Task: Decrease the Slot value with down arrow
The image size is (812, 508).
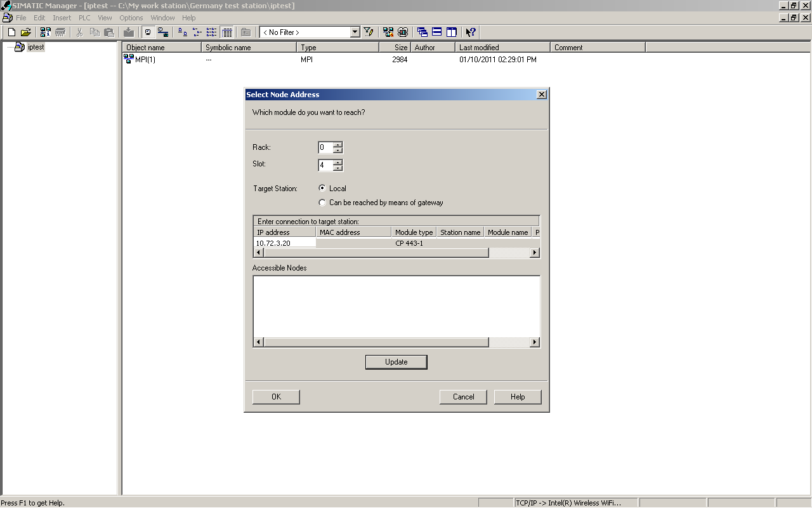Action: pyautogui.click(x=338, y=168)
